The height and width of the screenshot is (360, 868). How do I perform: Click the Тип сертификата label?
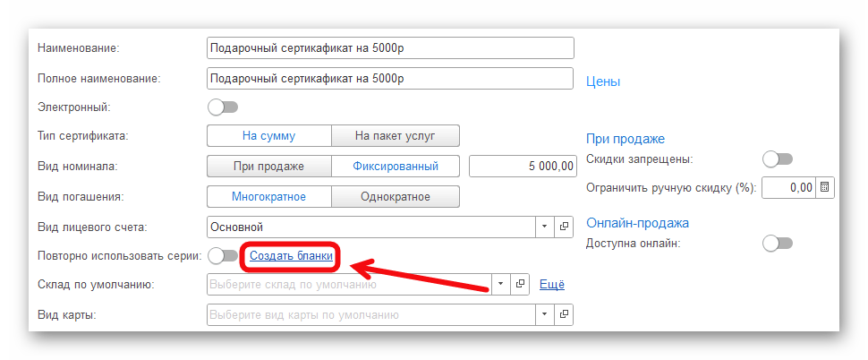click(82, 136)
